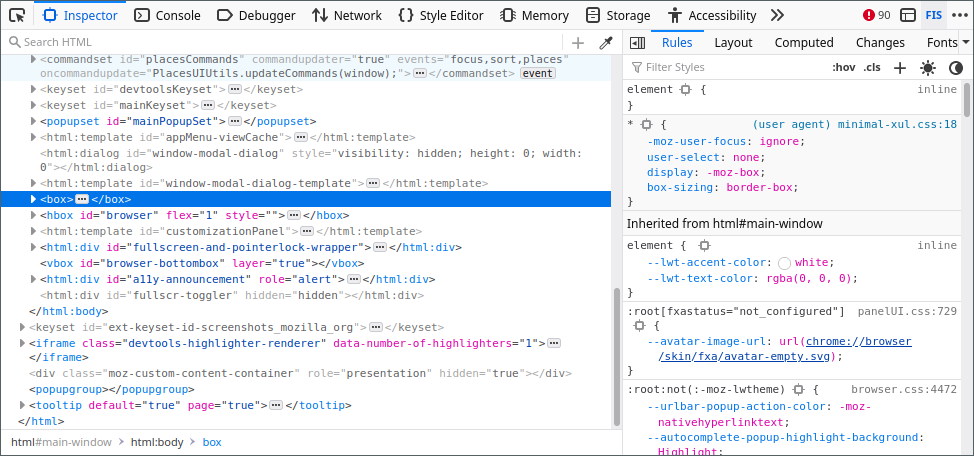Open the Inspector panel tab
The width and height of the screenshot is (974, 456).
coord(80,15)
